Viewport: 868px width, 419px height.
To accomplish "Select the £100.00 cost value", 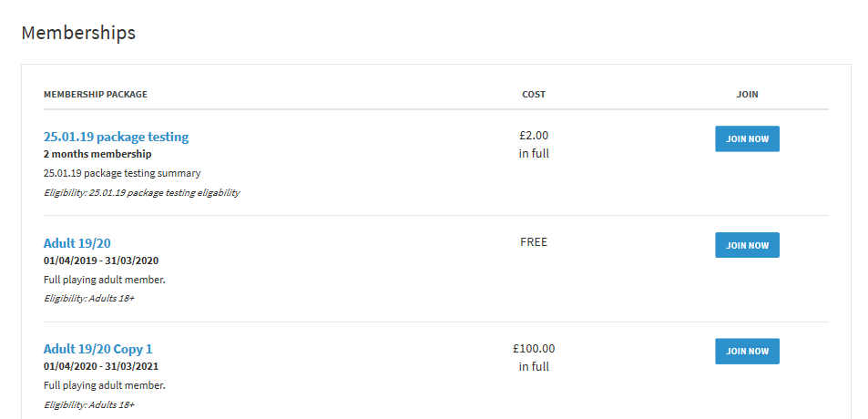I will click(x=534, y=348).
